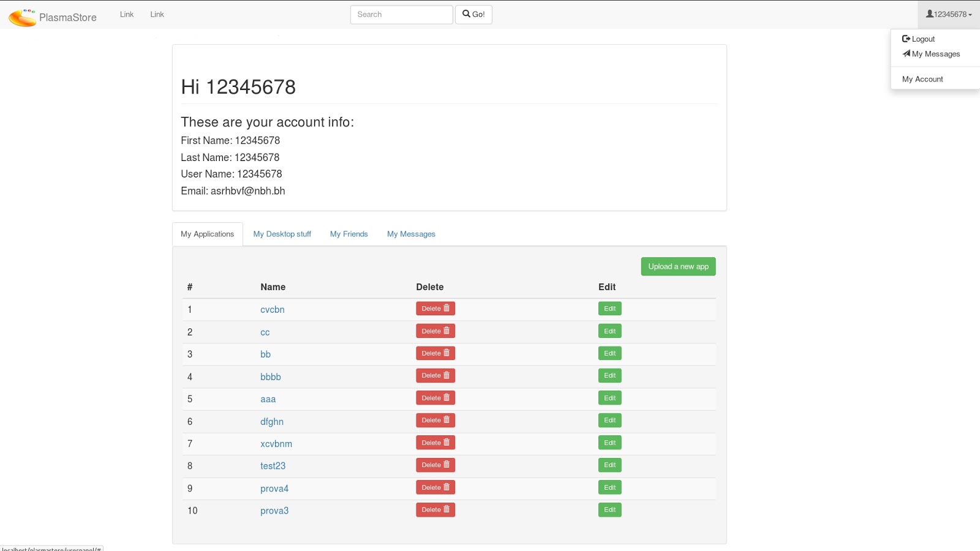
Task: Collapse the 12345678 user dropdown menu
Action: 949,14
